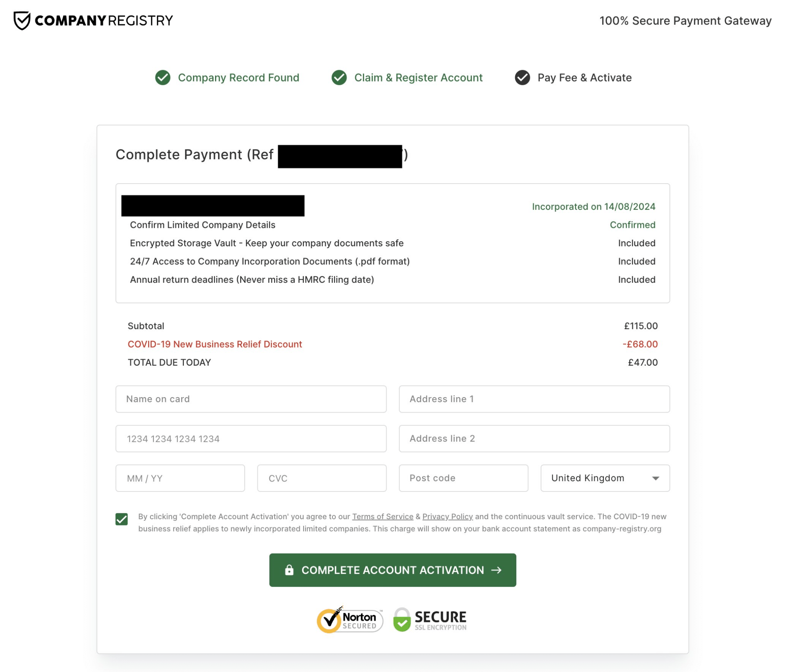
Task: Click the green checkmark beside Company Record Found
Action: pyautogui.click(x=163, y=77)
